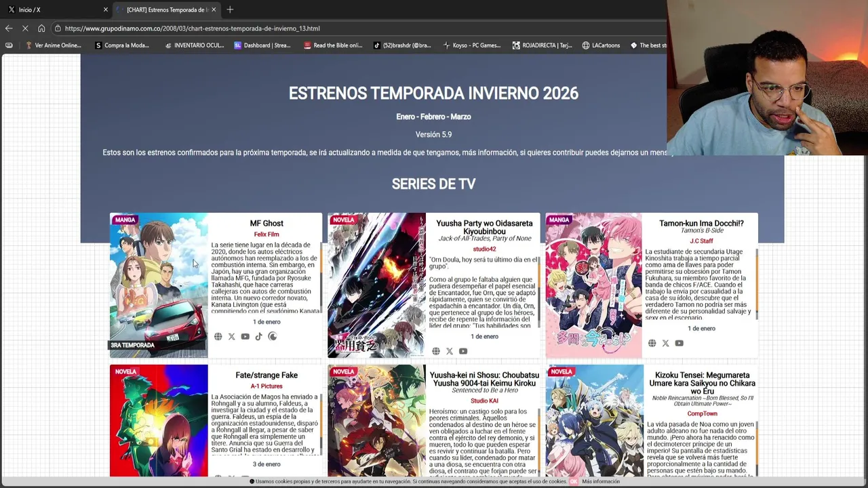This screenshot has height=488, width=868.
Task: Open MF Ghost X profile icon
Action: coord(232,337)
